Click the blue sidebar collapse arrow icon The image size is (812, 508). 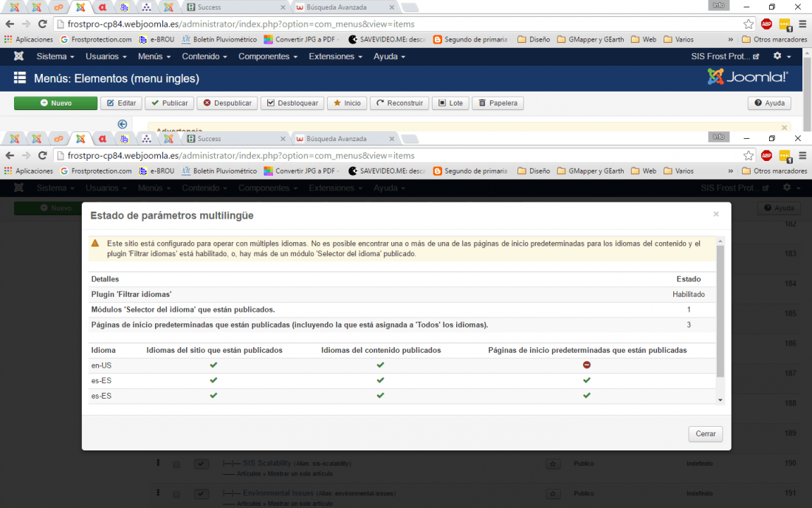(x=123, y=124)
